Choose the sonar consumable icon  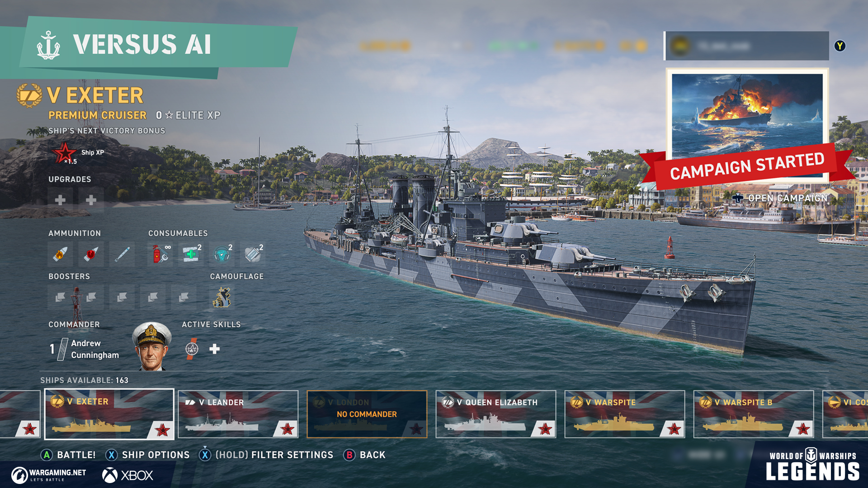click(x=222, y=254)
